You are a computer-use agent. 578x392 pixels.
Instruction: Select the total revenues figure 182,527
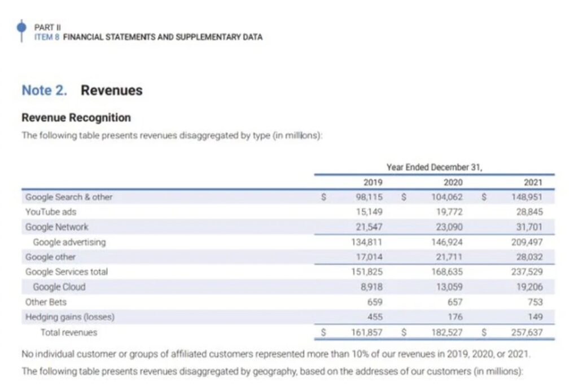[x=447, y=332]
